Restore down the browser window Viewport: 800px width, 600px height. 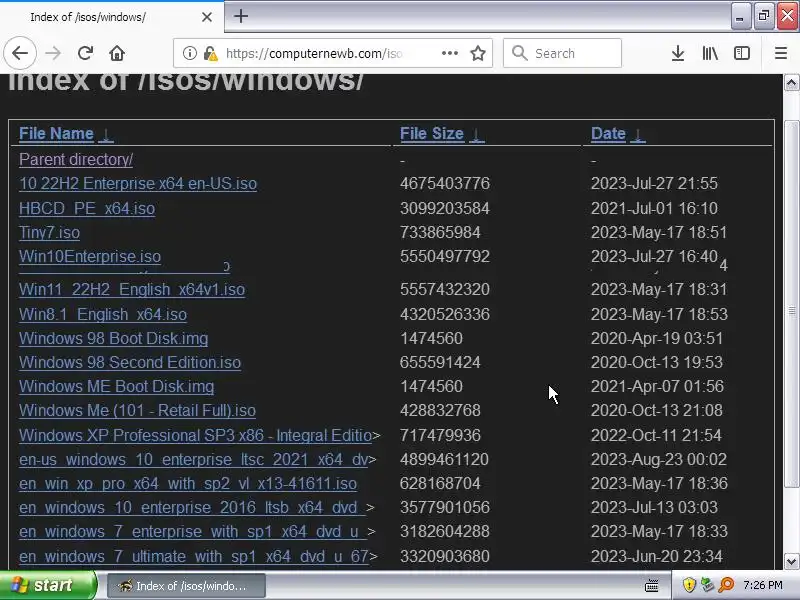(x=764, y=16)
